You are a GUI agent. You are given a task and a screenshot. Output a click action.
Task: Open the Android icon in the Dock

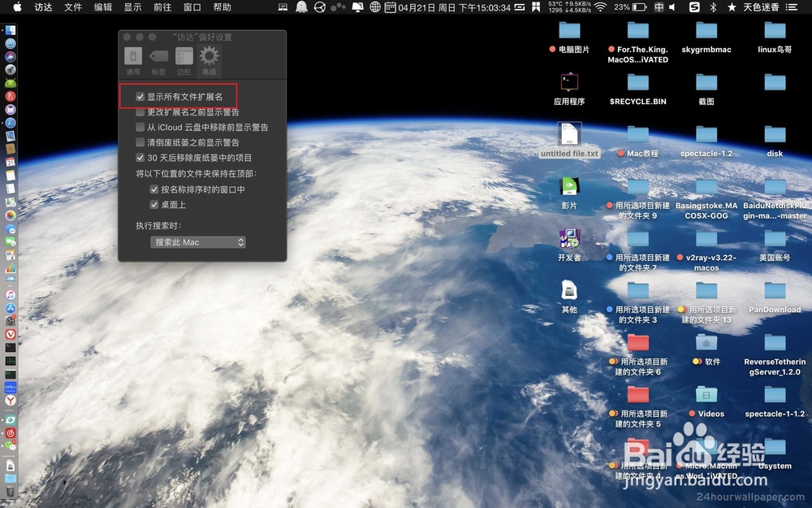(x=10, y=83)
